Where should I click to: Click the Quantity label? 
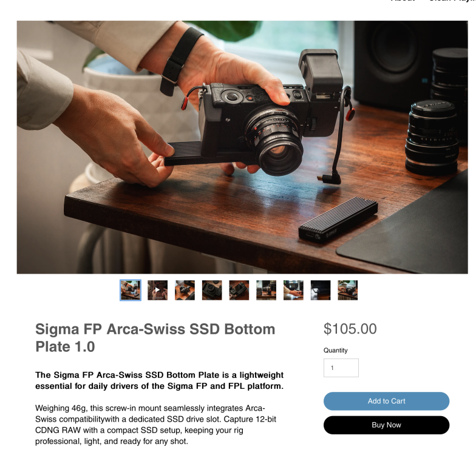coord(335,351)
